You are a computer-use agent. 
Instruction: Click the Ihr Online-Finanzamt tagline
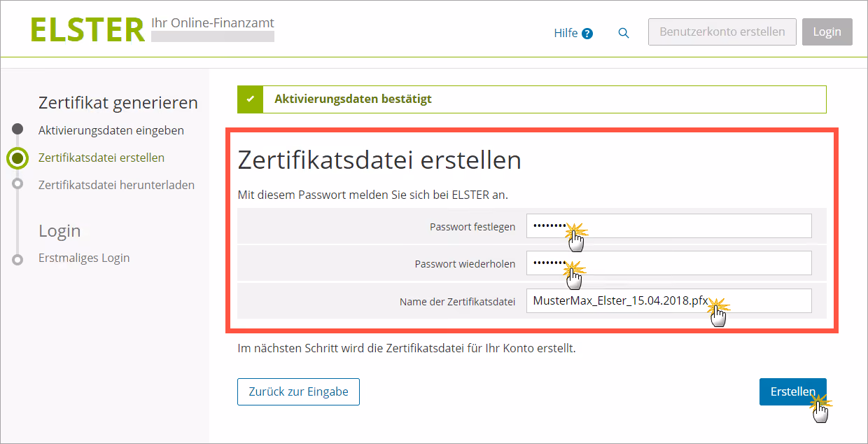[212, 23]
